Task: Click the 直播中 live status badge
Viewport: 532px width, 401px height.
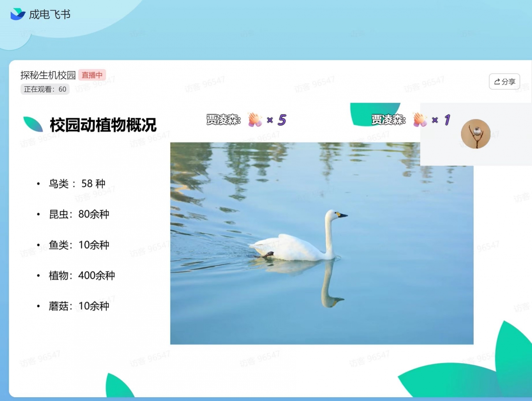Action: click(x=92, y=75)
